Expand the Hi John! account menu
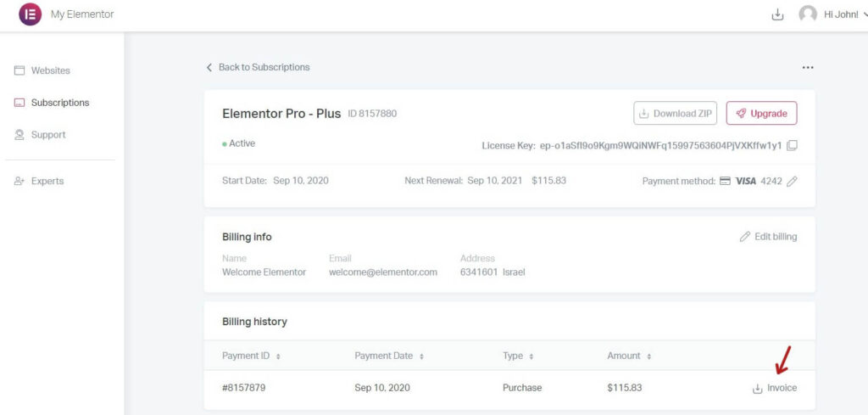Viewport: 868px width, 415px height. click(845, 15)
